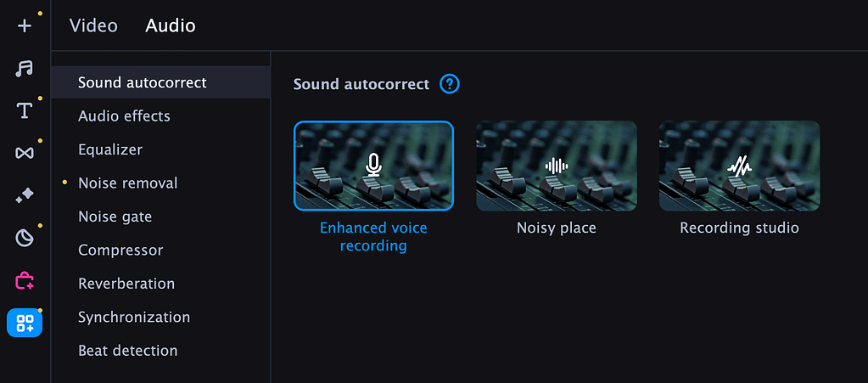Open the Stickers pie-shaped icon
The width and height of the screenshot is (868, 383).
click(x=25, y=238)
